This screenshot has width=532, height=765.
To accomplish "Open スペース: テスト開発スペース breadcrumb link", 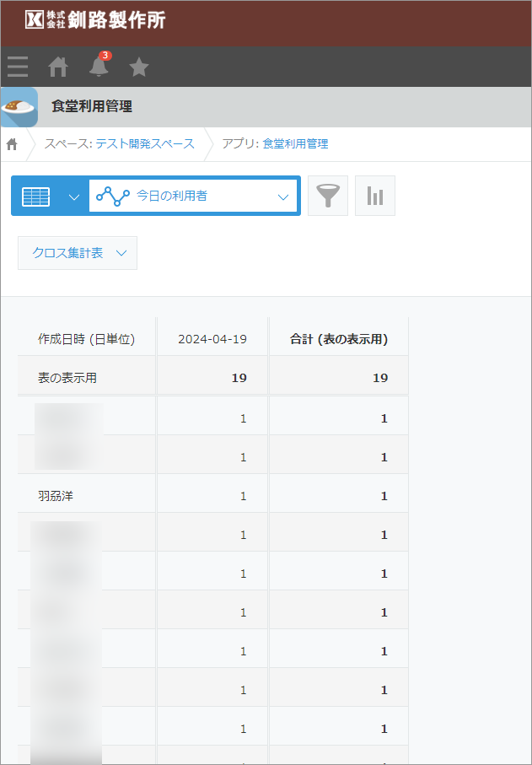I will pyautogui.click(x=119, y=144).
